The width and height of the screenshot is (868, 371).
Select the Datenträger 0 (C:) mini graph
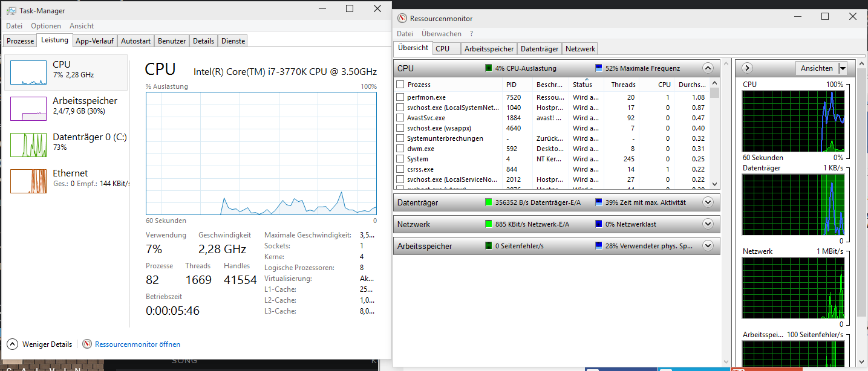click(28, 145)
